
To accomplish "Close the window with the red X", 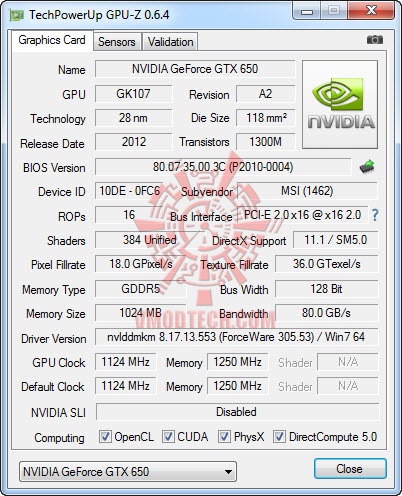I will [x=371, y=11].
